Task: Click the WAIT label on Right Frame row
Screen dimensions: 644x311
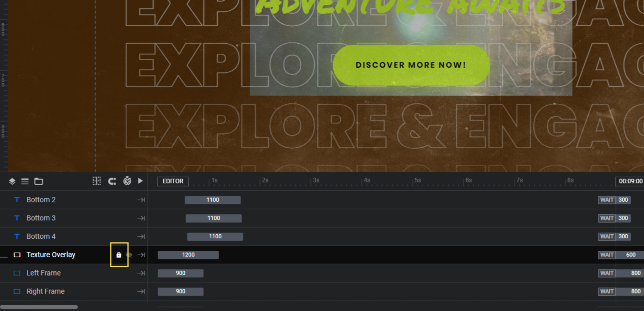Action: coord(607,291)
